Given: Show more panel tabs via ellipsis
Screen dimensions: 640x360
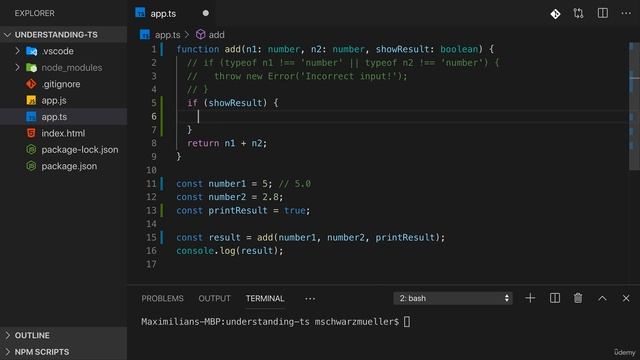Looking at the screenshot, I should (x=310, y=299).
